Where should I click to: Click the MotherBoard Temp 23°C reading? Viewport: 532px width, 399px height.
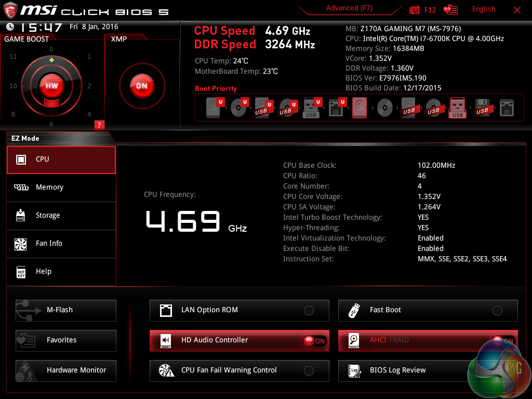(x=236, y=71)
